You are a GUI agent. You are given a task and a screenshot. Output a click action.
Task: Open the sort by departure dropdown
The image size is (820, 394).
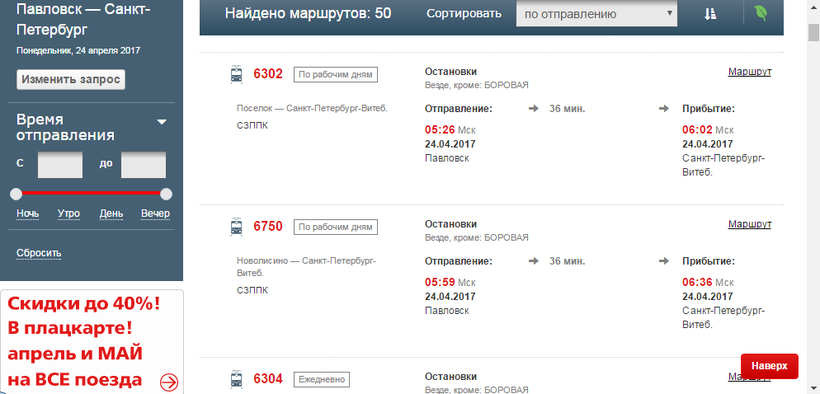596,14
